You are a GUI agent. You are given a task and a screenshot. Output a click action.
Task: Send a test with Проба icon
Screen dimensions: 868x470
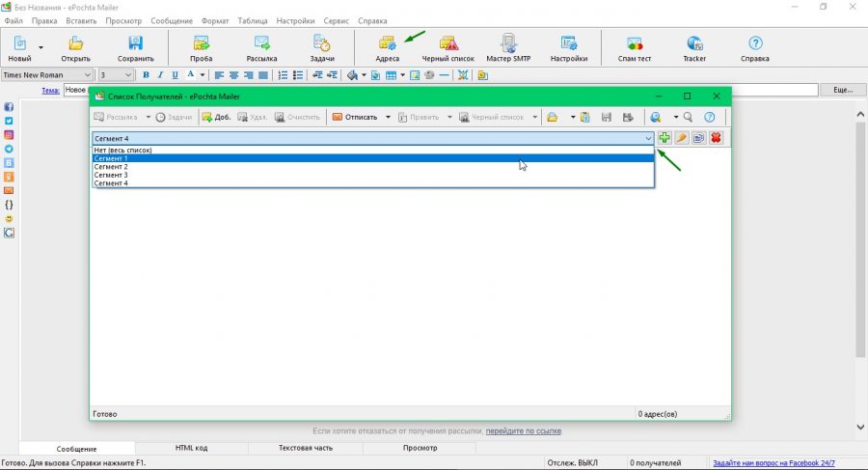201,43
